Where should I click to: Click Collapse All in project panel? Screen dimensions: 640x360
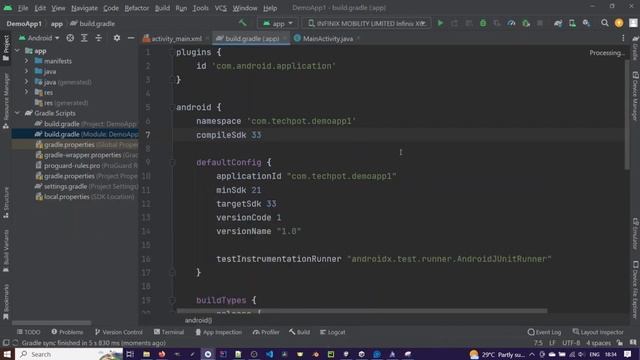coord(98,38)
